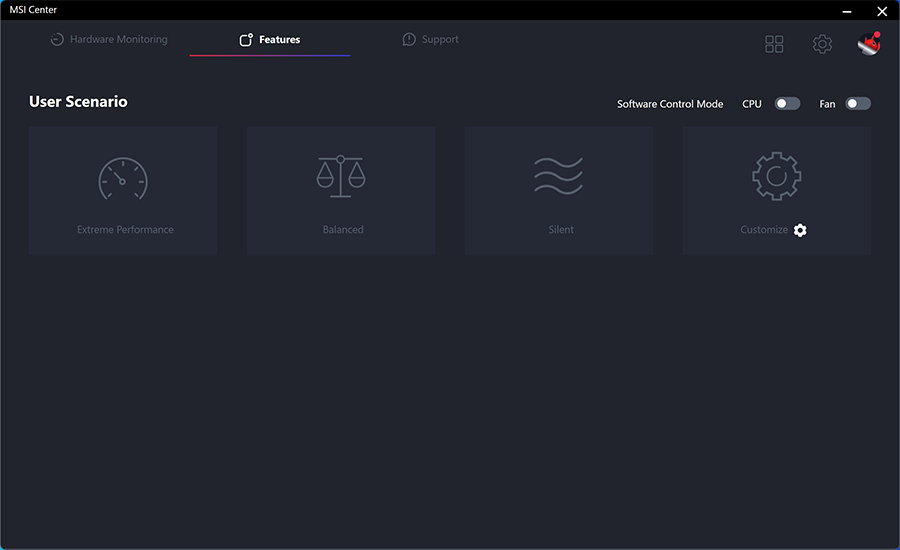Click the Software Control Mode text
Image resolution: width=900 pixels, height=550 pixels.
[x=670, y=104]
